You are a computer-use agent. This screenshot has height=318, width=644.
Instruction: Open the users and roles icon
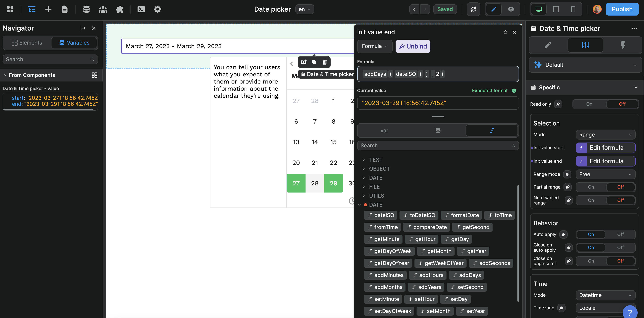pos(103,9)
